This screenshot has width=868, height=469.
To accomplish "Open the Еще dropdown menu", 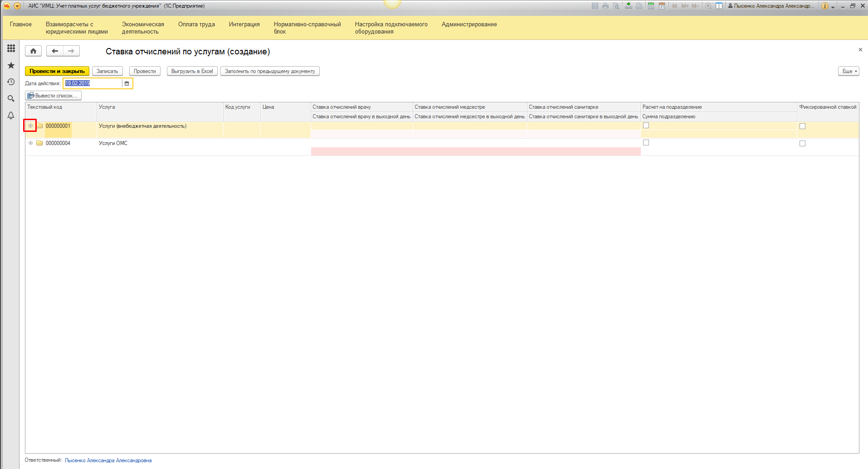I will [x=848, y=71].
